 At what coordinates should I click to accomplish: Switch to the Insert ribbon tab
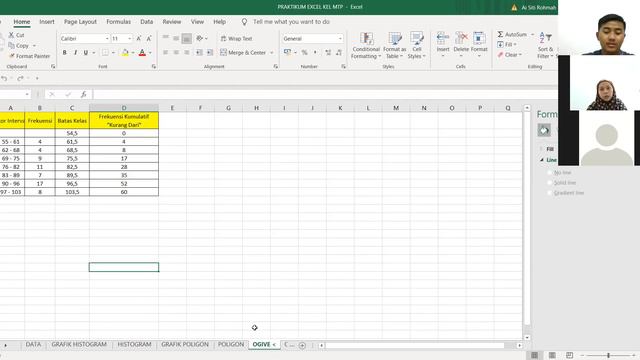tap(47, 22)
